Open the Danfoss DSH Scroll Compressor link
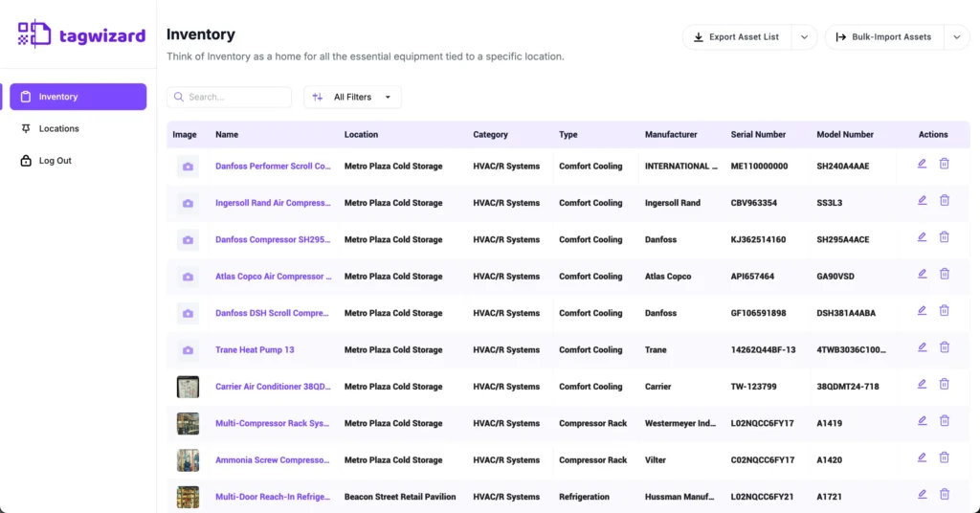 click(272, 313)
